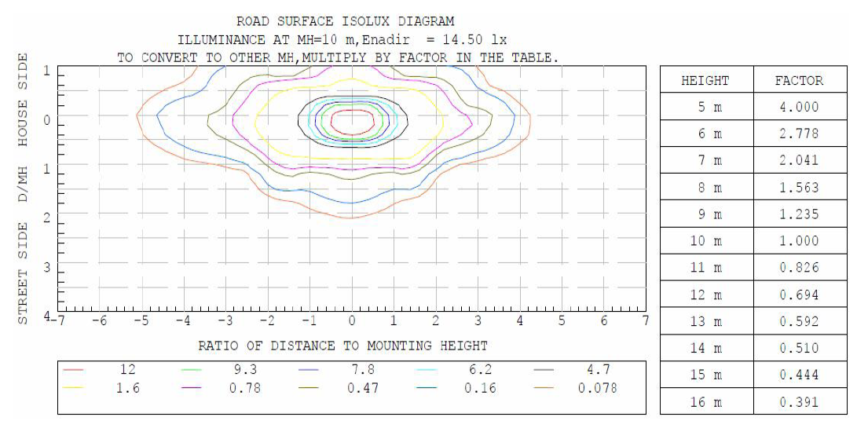Image resolution: width=868 pixels, height=428 pixels.
Task: Click the 0.391 factor value
Action: click(x=799, y=402)
